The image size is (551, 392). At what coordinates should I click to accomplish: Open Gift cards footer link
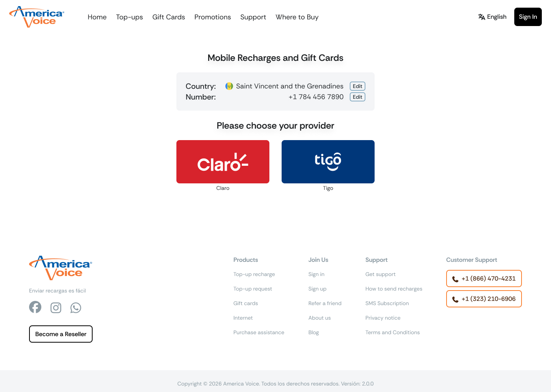pos(246,303)
